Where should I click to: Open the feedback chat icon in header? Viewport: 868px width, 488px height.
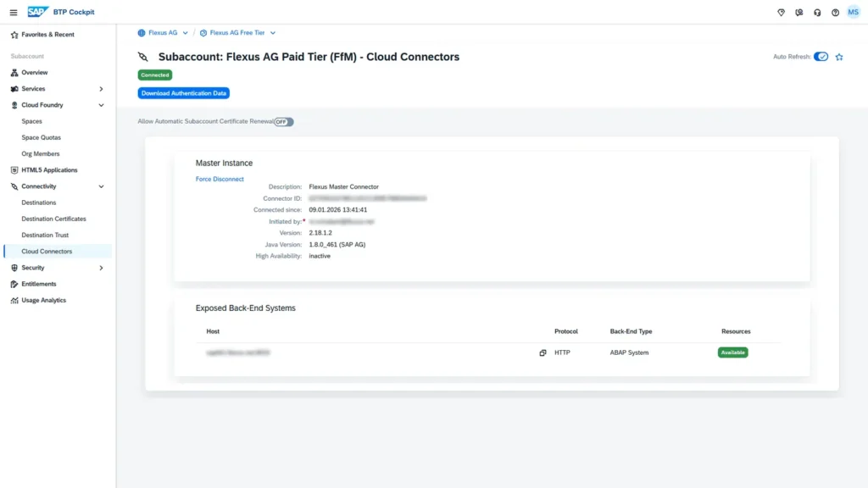click(x=798, y=13)
